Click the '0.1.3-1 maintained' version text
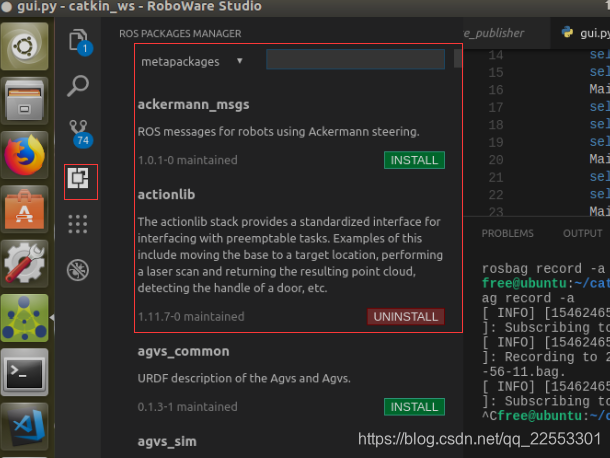Image resolution: width=610 pixels, height=458 pixels. 188,407
